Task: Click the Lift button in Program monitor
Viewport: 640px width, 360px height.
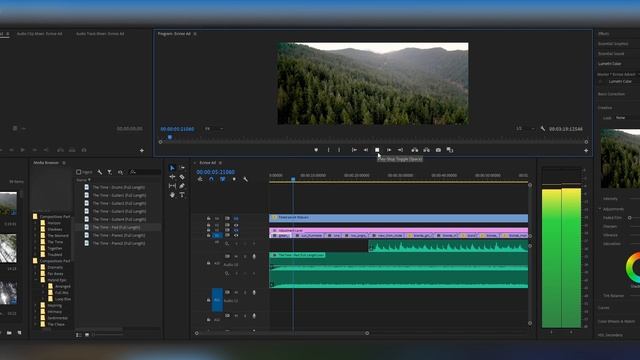Action: tap(415, 150)
